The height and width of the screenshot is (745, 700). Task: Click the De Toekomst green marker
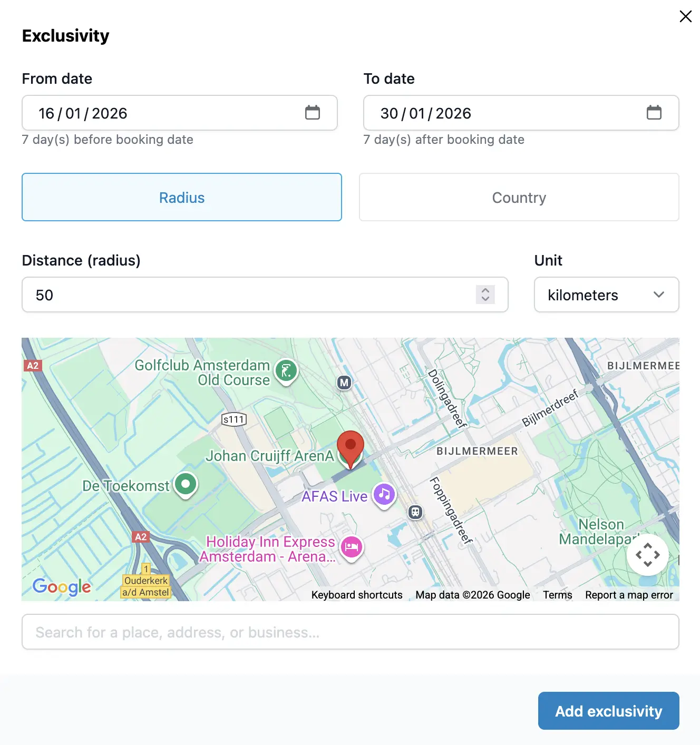pos(186,484)
